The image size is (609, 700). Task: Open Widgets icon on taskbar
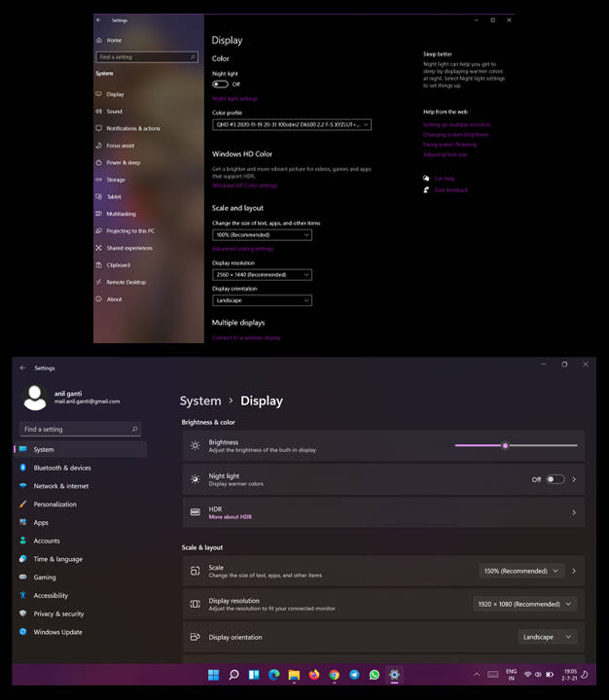254,675
